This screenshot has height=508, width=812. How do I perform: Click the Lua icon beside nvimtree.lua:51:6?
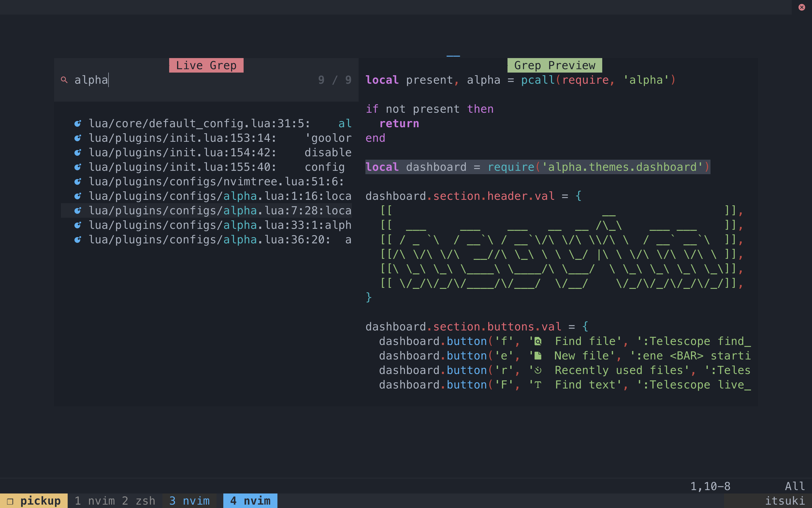[78, 182]
